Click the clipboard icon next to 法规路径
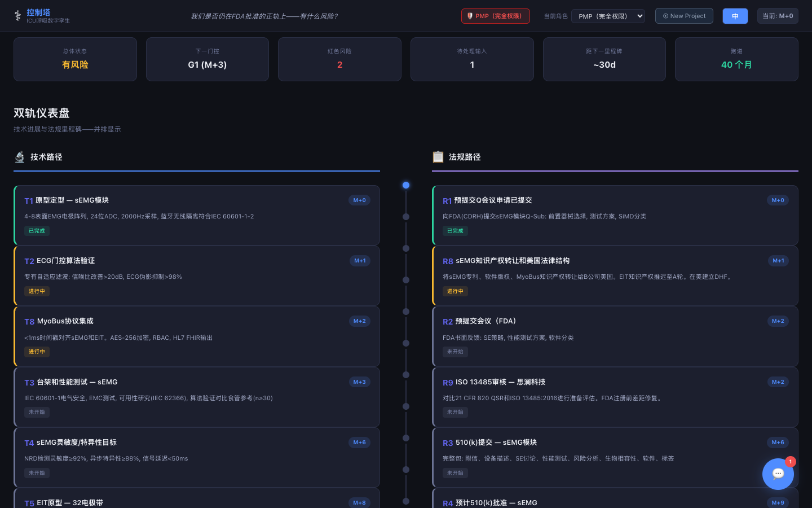Viewport: 812px width, 508px height. [x=438, y=157]
